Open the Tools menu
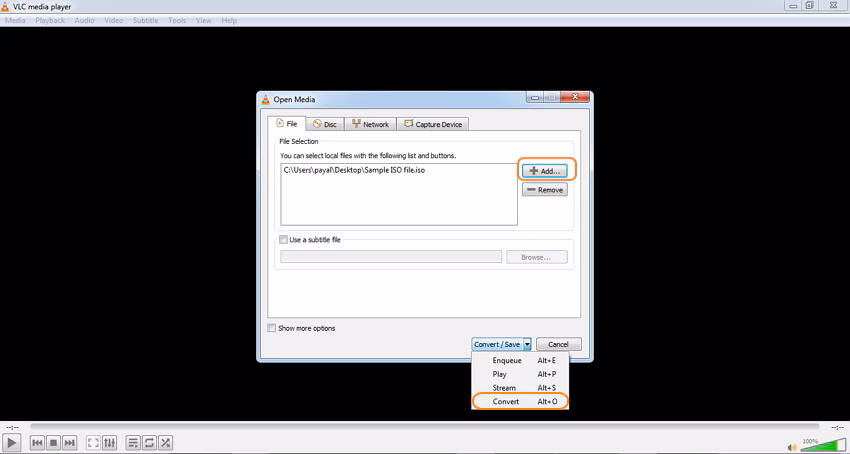The image size is (850, 454). click(177, 21)
